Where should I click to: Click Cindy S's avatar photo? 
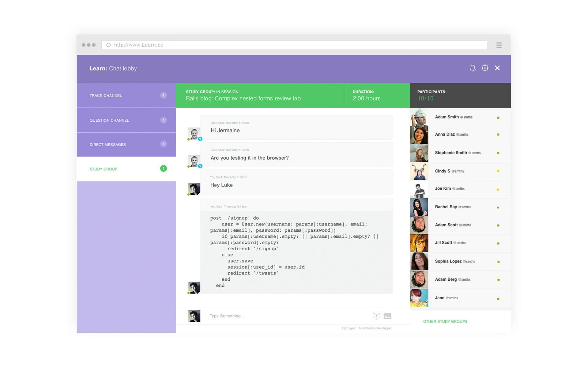pos(419,171)
